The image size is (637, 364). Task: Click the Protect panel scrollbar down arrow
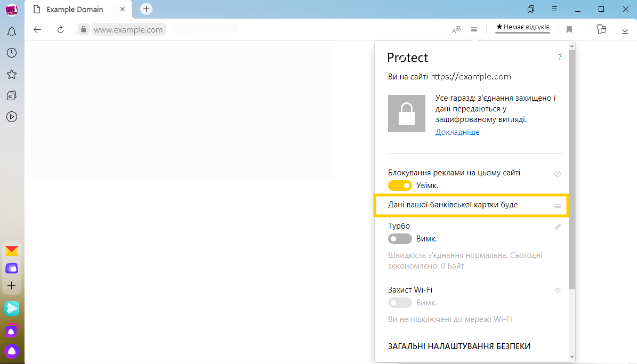572,357
